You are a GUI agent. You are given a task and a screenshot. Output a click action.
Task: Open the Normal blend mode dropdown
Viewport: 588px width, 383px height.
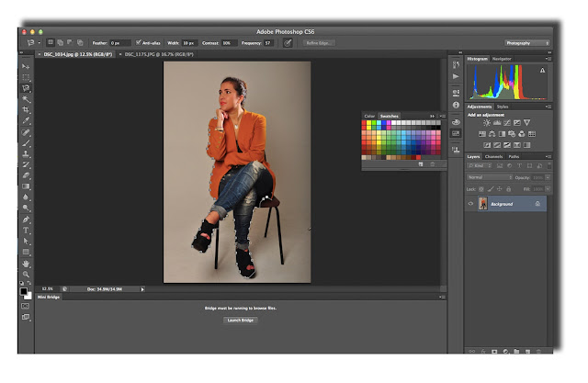point(490,177)
